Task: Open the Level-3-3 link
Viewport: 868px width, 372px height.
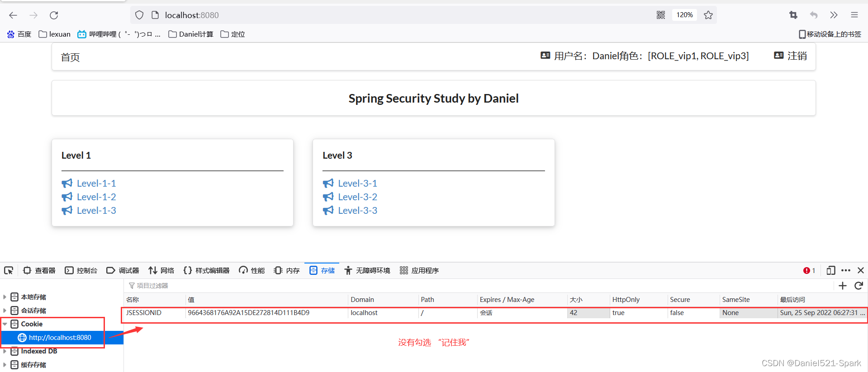Action: pos(357,210)
